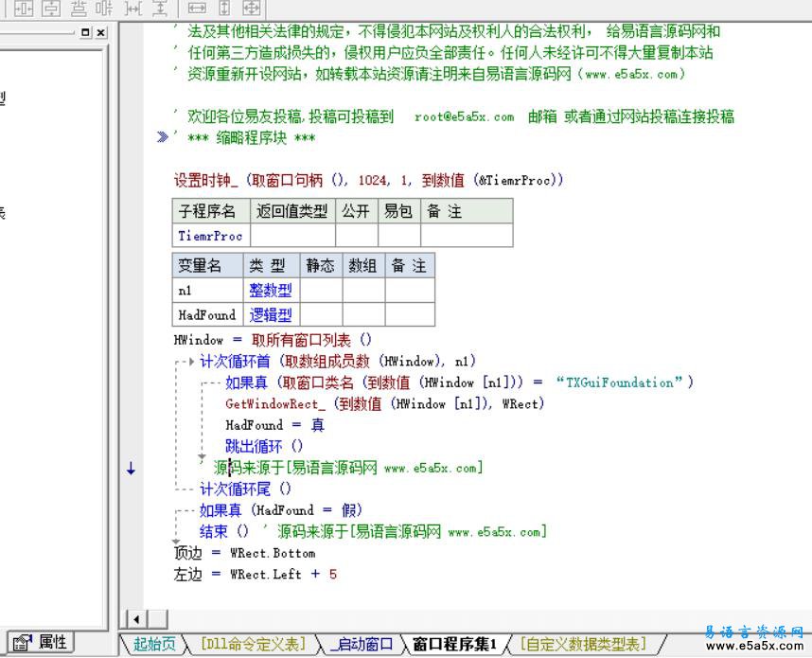Switch to the _启动窗口 tab
This screenshot has width=812, height=658.
(362, 644)
